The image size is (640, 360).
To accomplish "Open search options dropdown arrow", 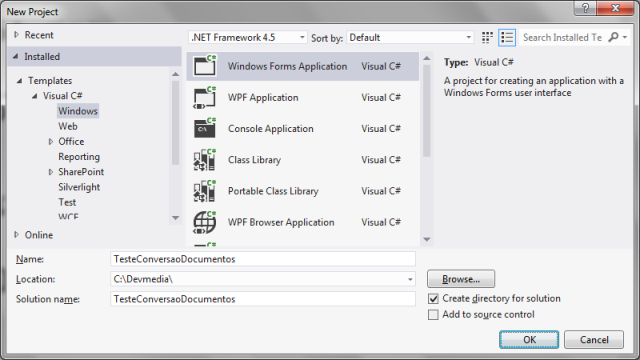I will coord(625,38).
